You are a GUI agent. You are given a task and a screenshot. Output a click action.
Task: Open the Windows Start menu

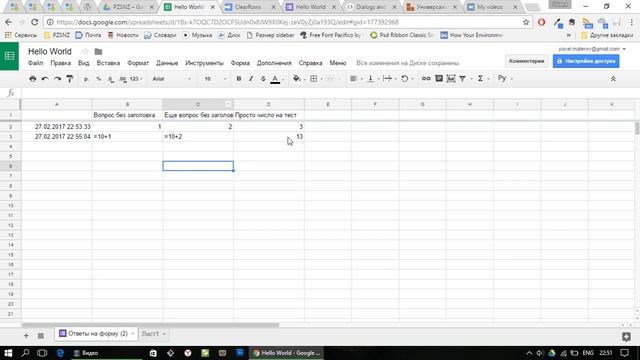[8, 353]
